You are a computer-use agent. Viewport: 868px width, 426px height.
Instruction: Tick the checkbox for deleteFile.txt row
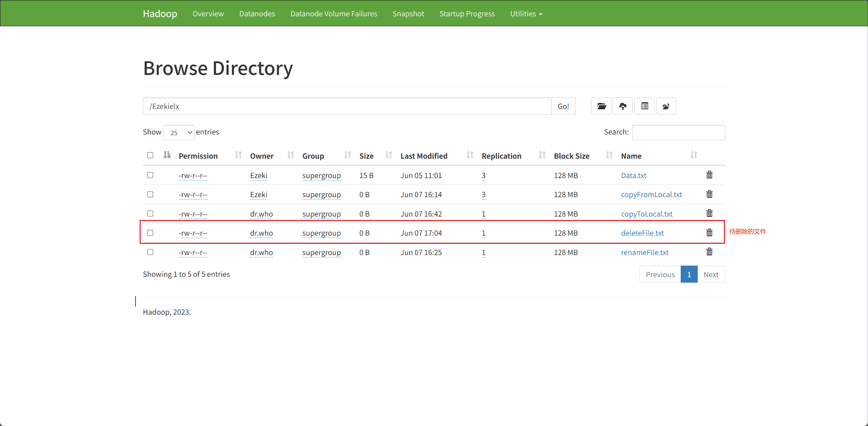[150, 233]
